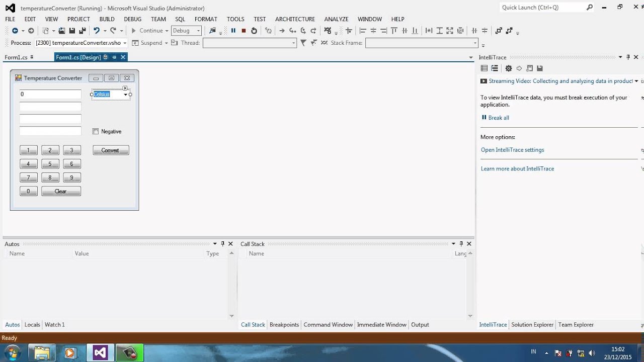
Task: Click the Send to Back icon
Action: click(x=509, y=31)
